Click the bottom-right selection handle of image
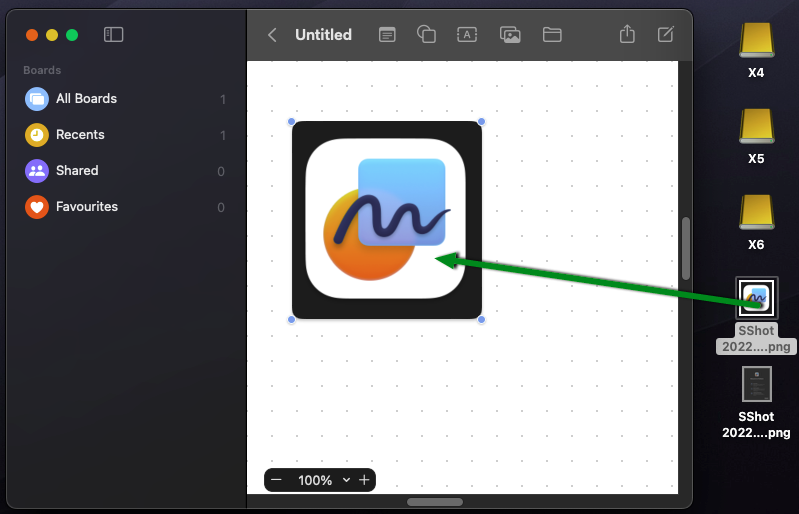 [x=482, y=319]
